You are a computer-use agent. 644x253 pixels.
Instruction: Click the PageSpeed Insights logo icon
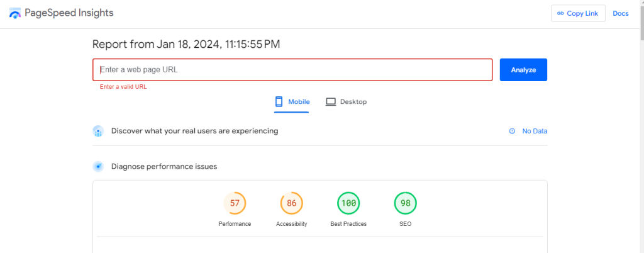pos(15,13)
